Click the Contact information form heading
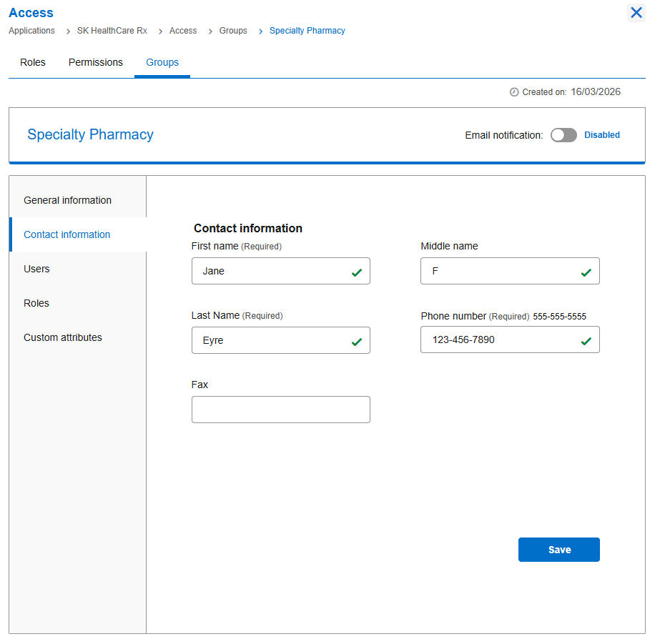 247,228
